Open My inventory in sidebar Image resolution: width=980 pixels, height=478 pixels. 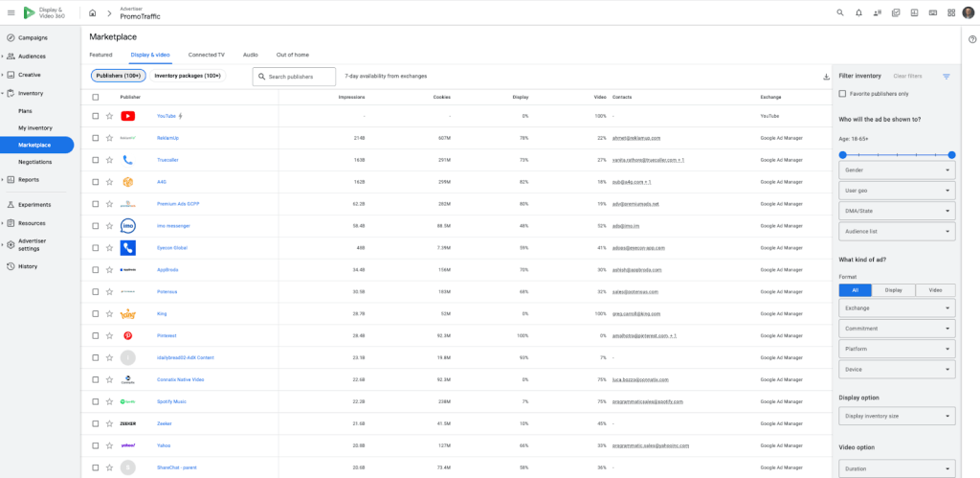click(37, 127)
